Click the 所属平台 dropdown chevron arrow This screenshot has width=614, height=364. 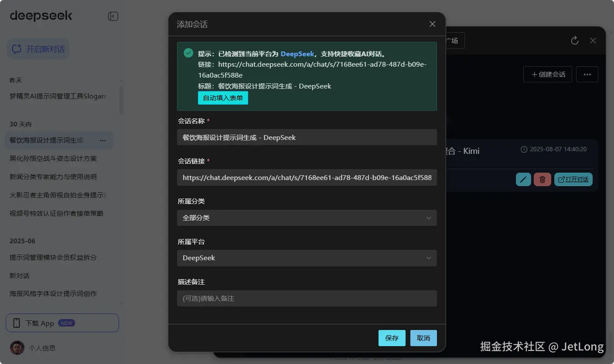click(x=429, y=258)
